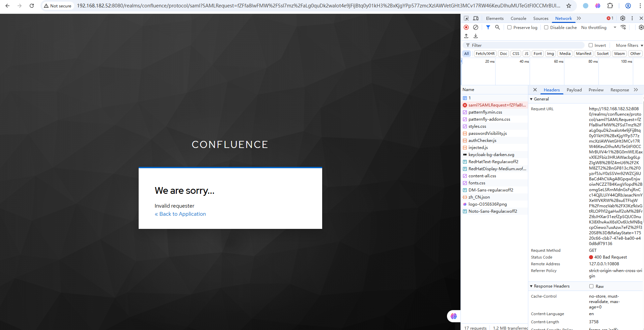Toggle the blue network filter funnel icon
644x330 pixels.
coord(488,27)
